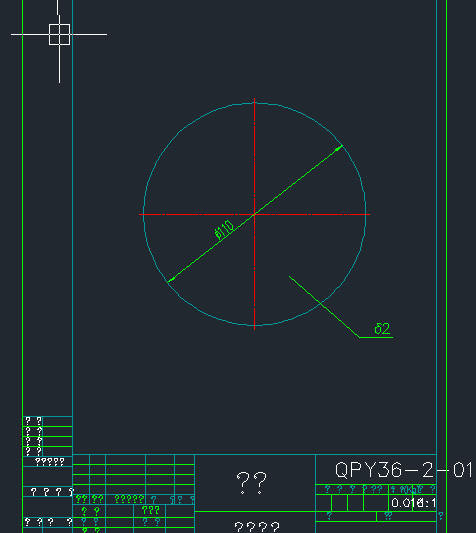This screenshot has height=533, width=476.
Task: Select the white ????? label in left column block
Action: click(50, 462)
